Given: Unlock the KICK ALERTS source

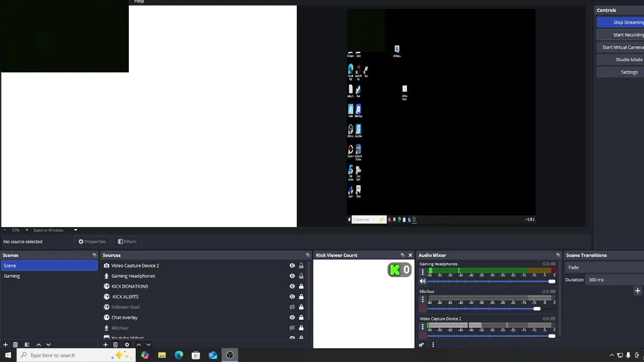Looking at the screenshot, I should click(301, 297).
